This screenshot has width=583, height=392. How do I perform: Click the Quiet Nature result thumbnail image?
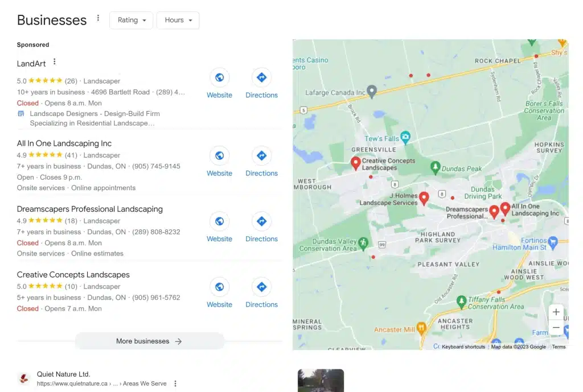coord(321,381)
